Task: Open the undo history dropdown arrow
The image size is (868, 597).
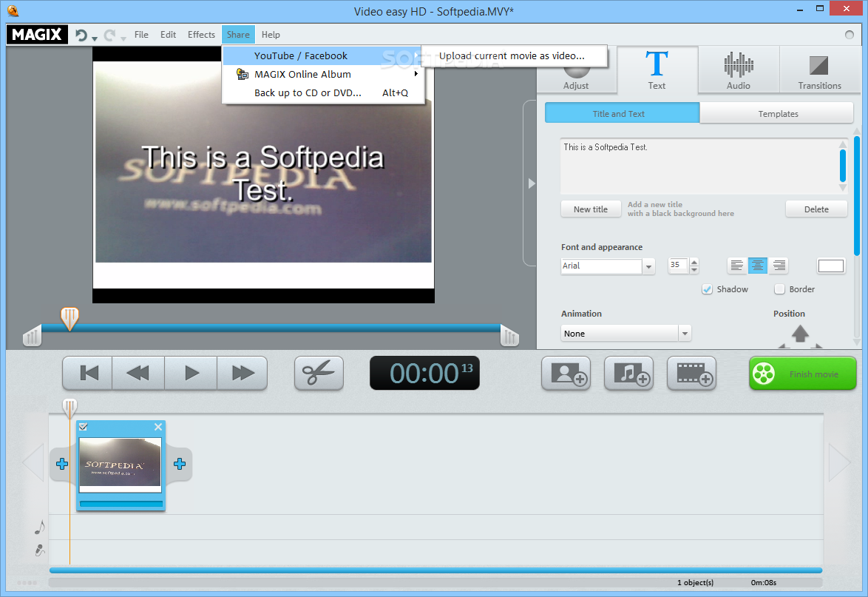Action: pyautogui.click(x=95, y=38)
